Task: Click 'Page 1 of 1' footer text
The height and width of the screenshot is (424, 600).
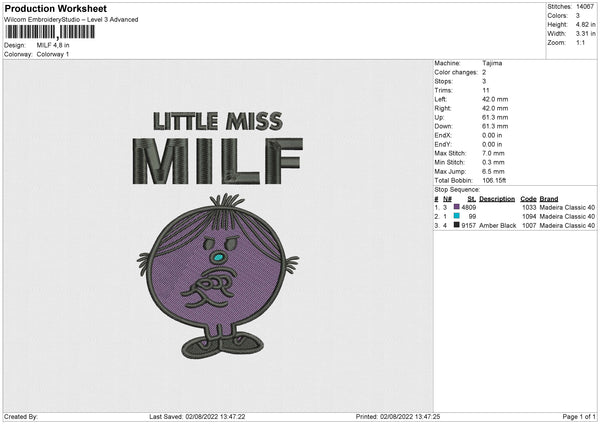Action: click(579, 416)
